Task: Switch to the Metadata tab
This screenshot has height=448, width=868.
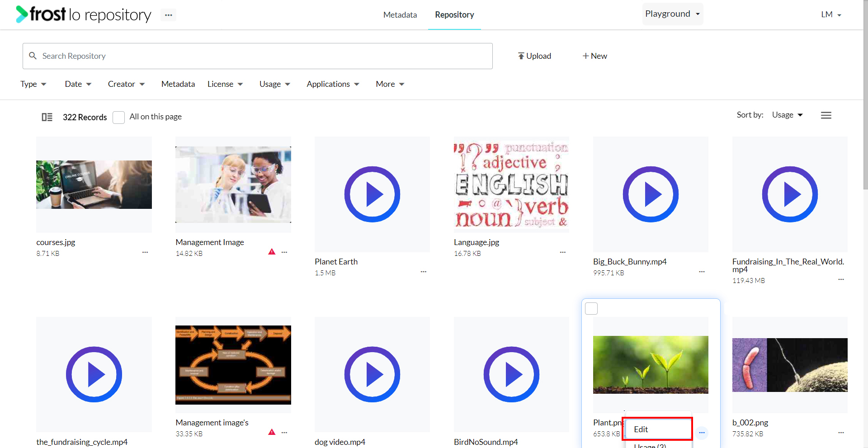Action: coord(400,15)
